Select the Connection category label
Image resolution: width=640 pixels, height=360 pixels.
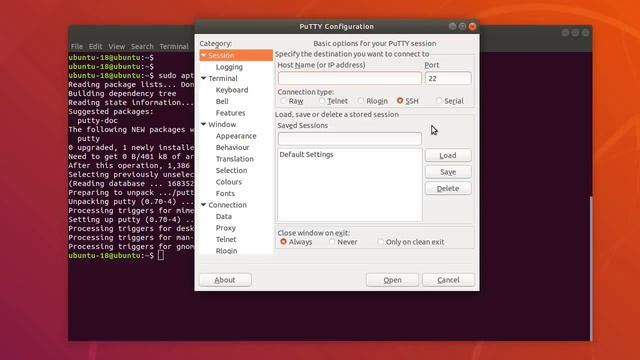coord(227,204)
